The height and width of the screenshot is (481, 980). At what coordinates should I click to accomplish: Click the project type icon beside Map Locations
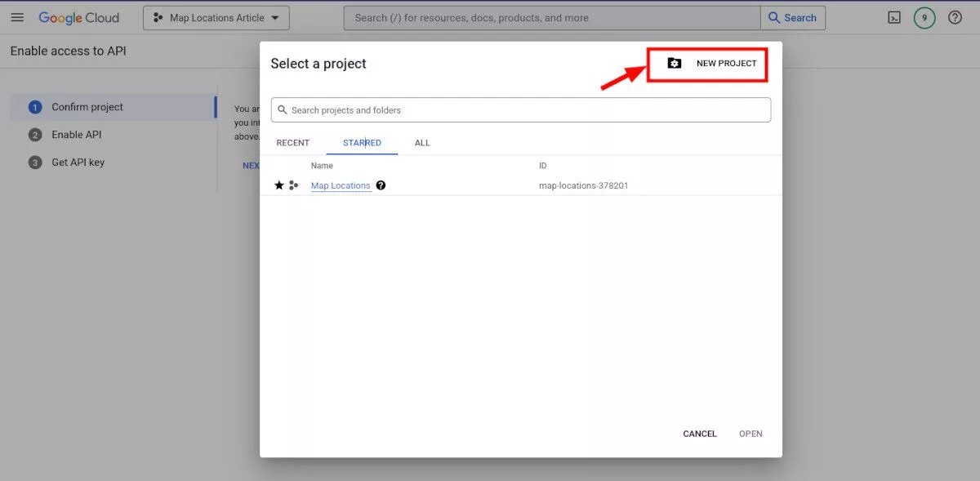(294, 185)
